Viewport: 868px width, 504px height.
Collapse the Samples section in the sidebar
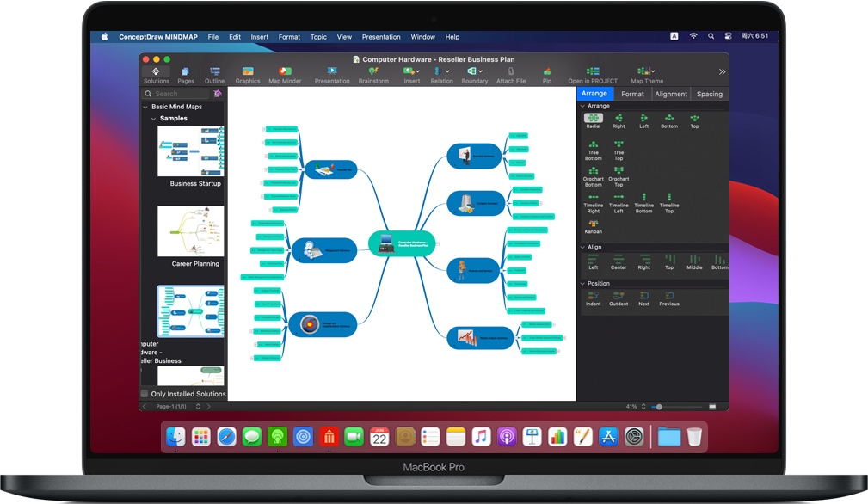[152, 118]
